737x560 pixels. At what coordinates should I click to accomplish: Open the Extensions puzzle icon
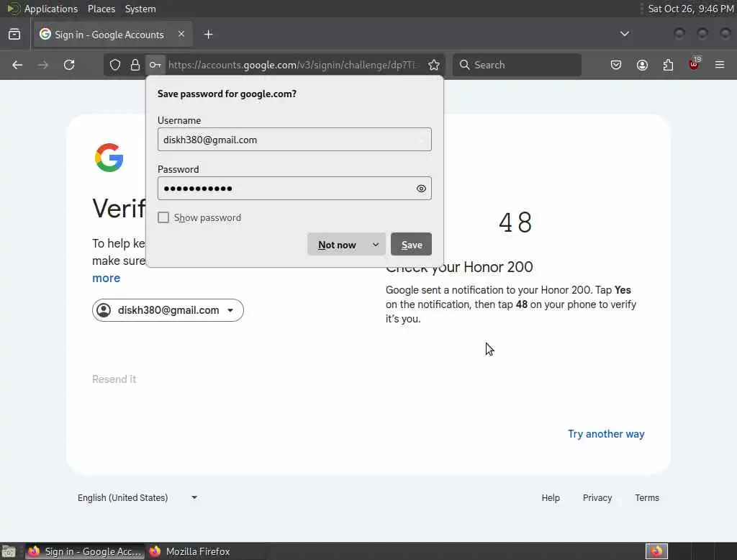[x=668, y=65]
